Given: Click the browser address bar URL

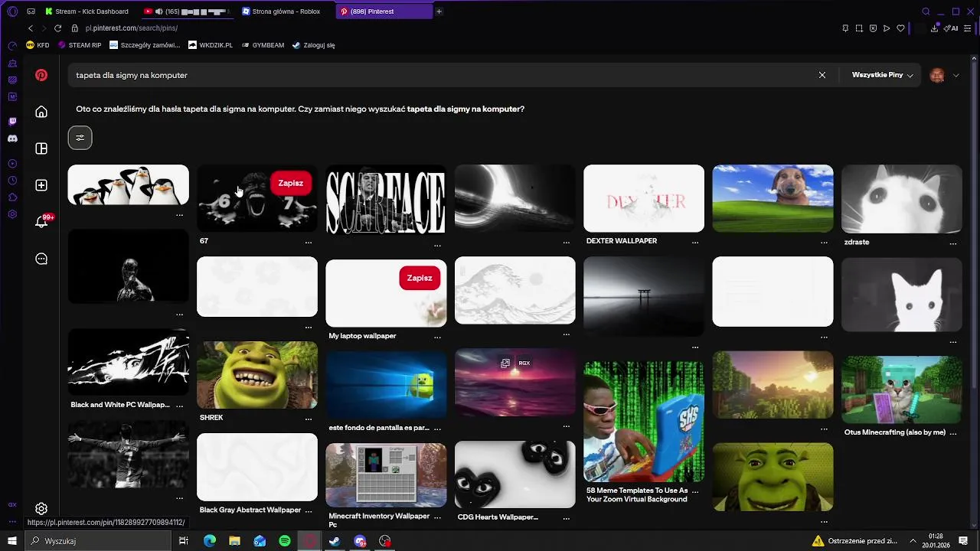Looking at the screenshot, I should coord(132,28).
